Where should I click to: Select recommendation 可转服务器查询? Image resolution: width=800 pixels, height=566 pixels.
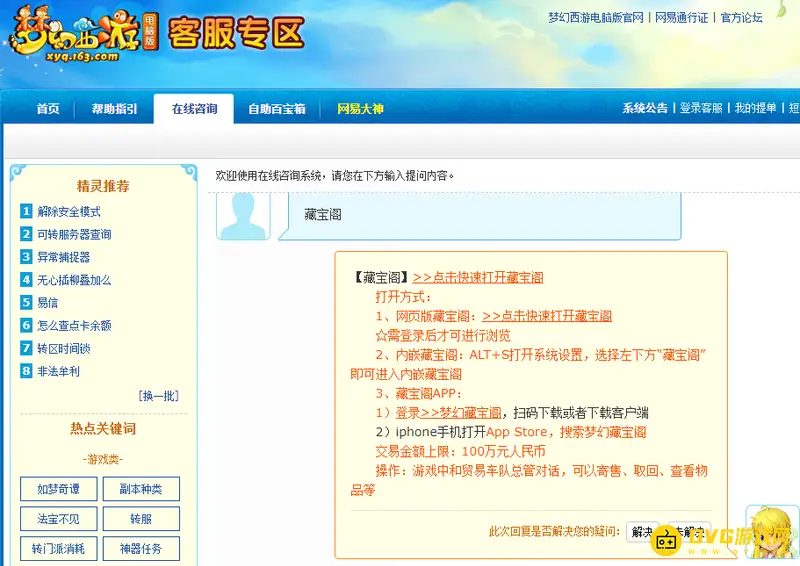coord(74,234)
